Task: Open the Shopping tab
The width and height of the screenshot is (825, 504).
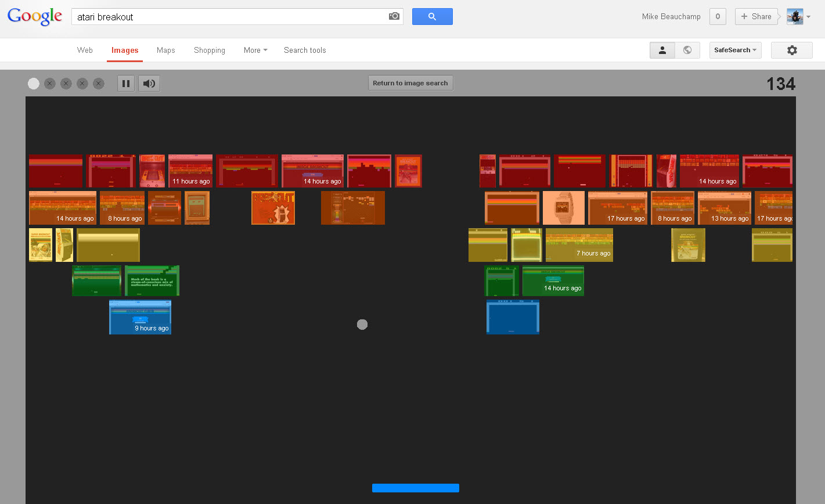Action: coord(210,51)
